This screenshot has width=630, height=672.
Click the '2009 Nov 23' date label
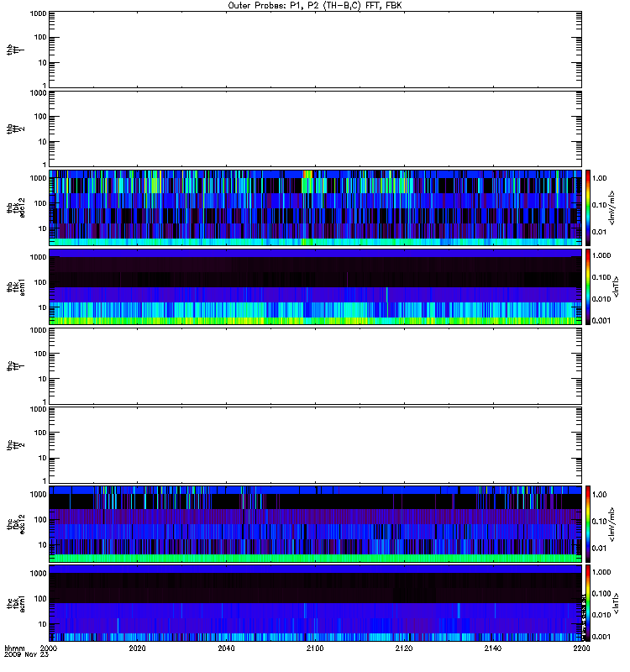[x=27, y=654]
